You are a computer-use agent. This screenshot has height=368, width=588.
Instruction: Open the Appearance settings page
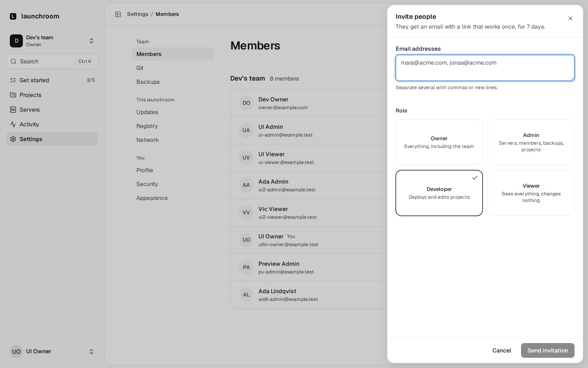pos(173,198)
